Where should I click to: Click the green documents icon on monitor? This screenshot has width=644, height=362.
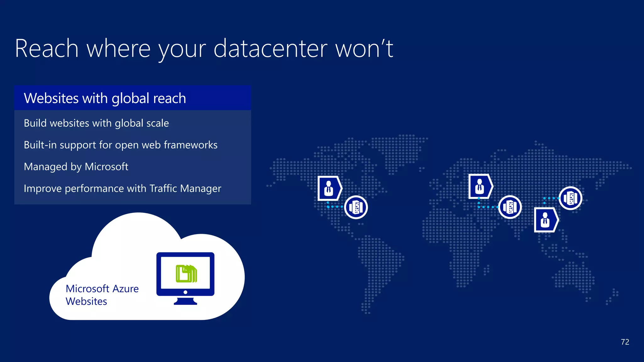[186, 274]
